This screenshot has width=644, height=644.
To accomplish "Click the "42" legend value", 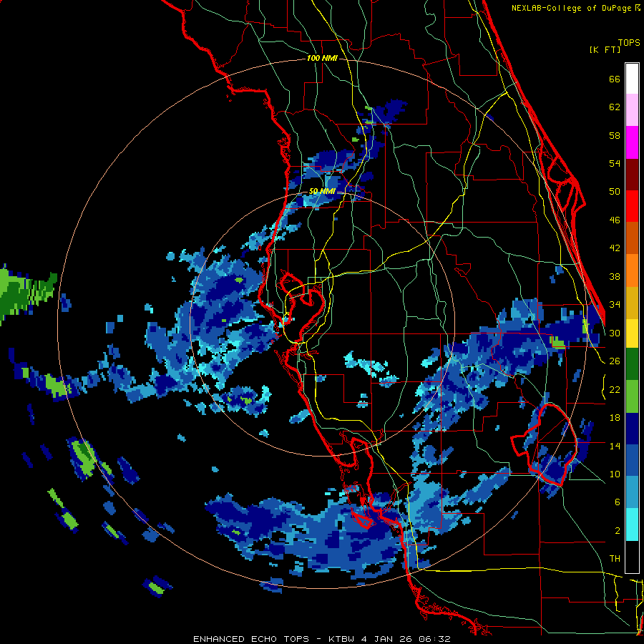I will coord(615,248).
